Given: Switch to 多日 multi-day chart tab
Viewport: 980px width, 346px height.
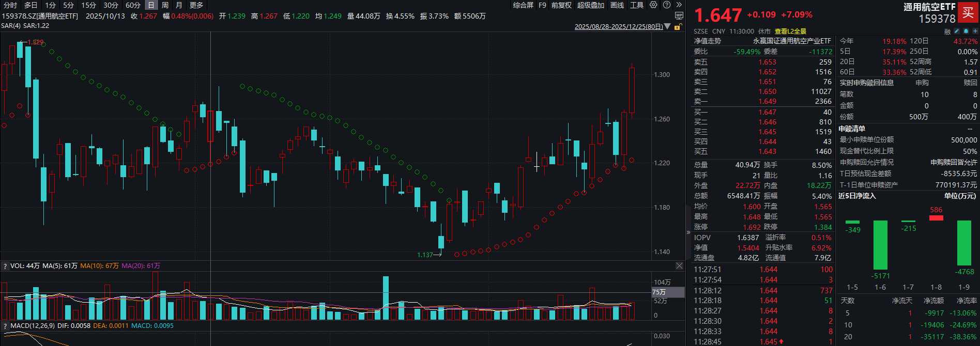Looking at the screenshot, I should (30, 5).
